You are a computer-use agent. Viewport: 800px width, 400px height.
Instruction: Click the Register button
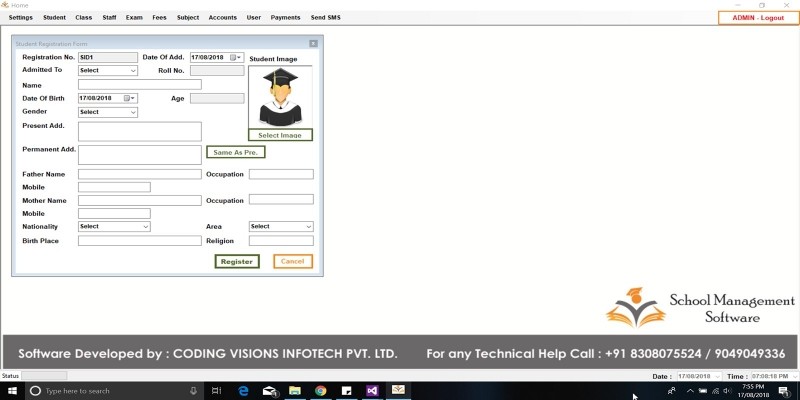(237, 261)
